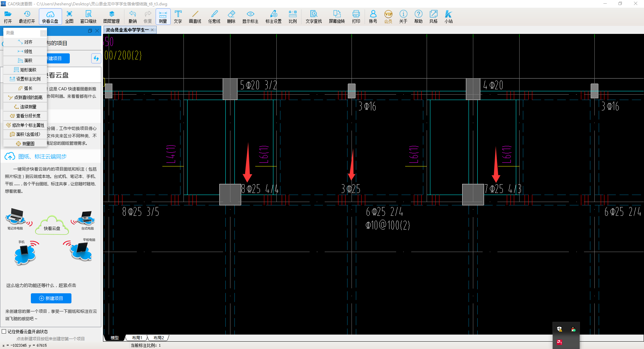The image size is (644, 349).
Task: Click the Φ10@100(2) stirrup annotation
Action: (x=388, y=225)
